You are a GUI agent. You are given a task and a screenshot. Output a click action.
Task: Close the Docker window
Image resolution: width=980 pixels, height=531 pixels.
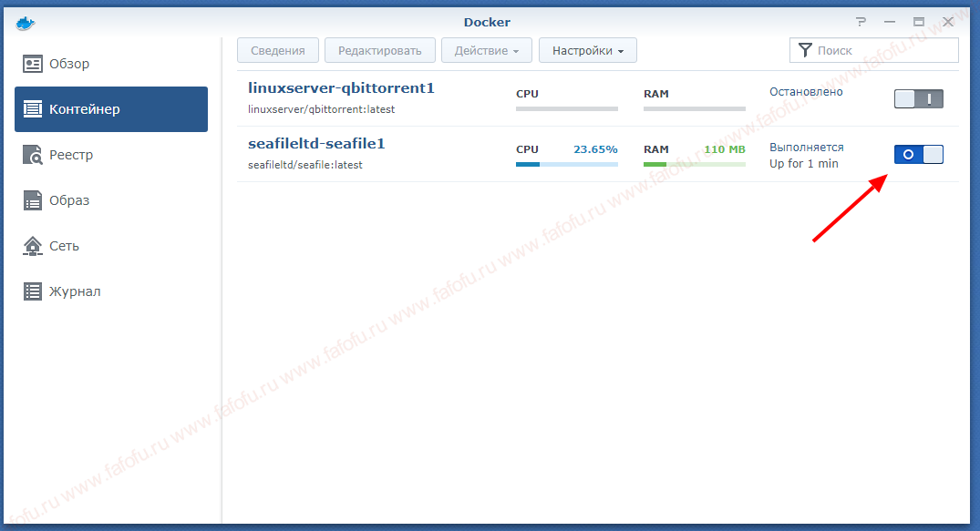tap(948, 22)
